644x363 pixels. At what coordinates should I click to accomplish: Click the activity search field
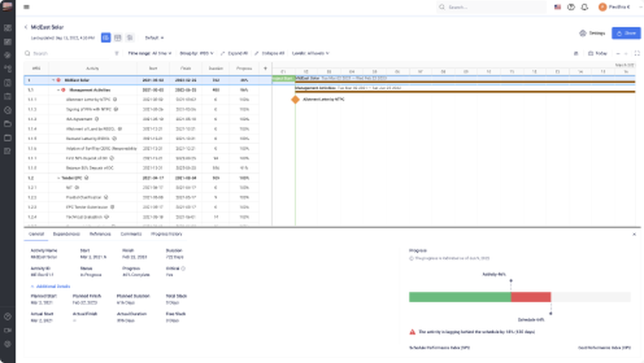[x=70, y=53]
